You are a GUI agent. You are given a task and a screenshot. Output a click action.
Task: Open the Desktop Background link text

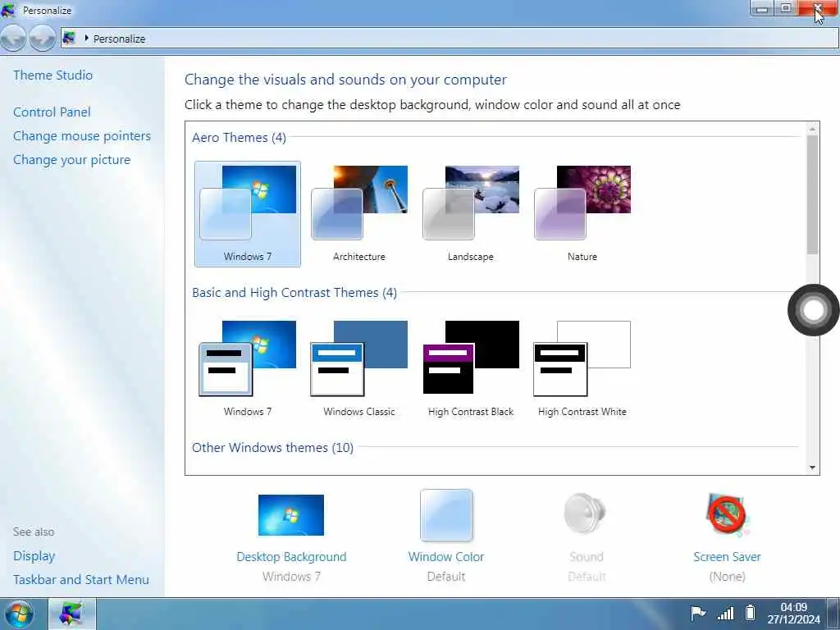[x=291, y=557]
